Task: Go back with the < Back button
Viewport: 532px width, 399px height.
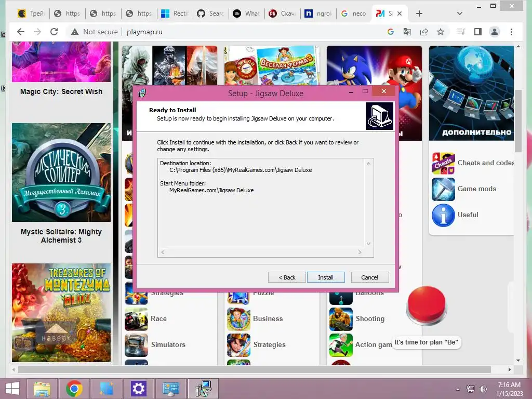Action: [287, 277]
